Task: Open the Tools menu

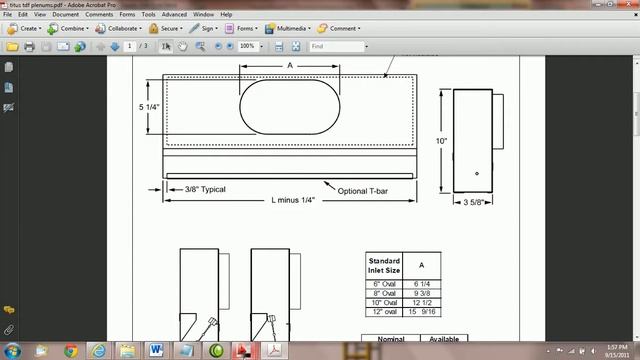Action: pyautogui.click(x=149, y=14)
